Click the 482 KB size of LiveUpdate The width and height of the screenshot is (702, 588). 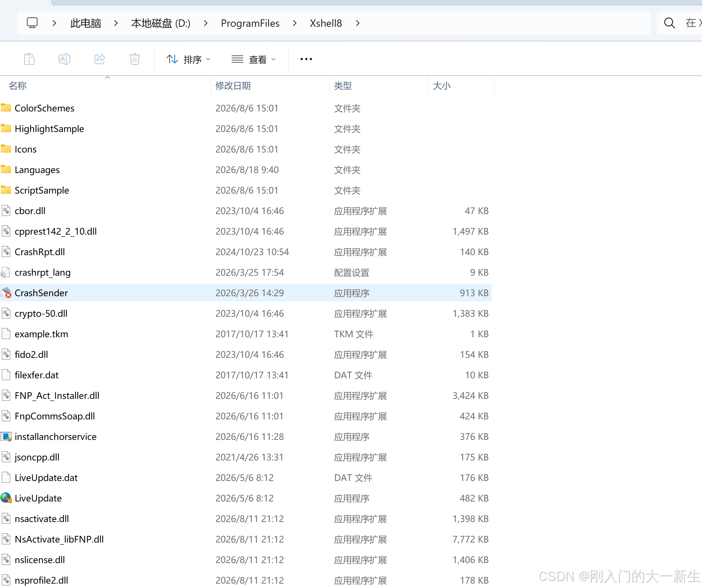click(474, 498)
